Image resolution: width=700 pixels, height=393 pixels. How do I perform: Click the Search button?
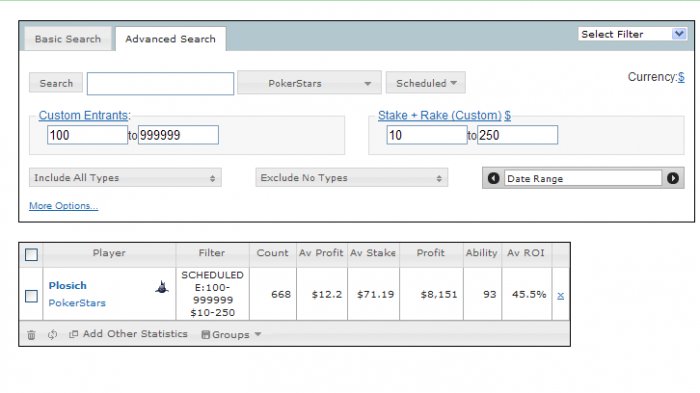[x=56, y=83]
